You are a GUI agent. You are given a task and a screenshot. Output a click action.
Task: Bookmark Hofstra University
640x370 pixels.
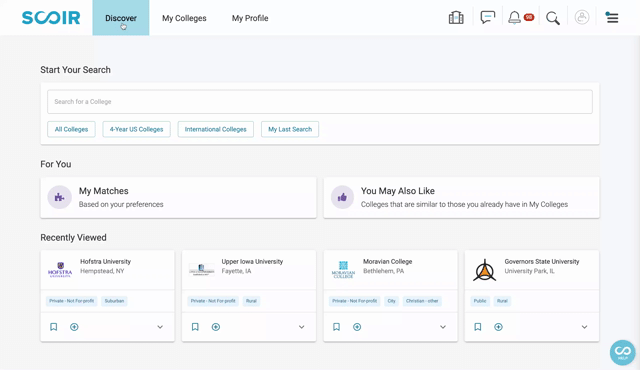pyautogui.click(x=53, y=327)
